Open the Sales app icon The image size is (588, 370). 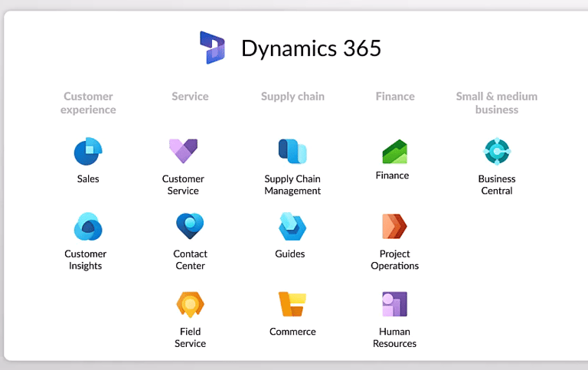[x=88, y=151]
